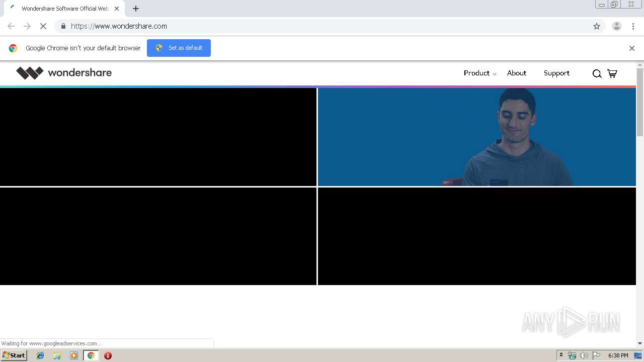
Task: Open the network tray icon
Action: pyautogui.click(x=572, y=355)
